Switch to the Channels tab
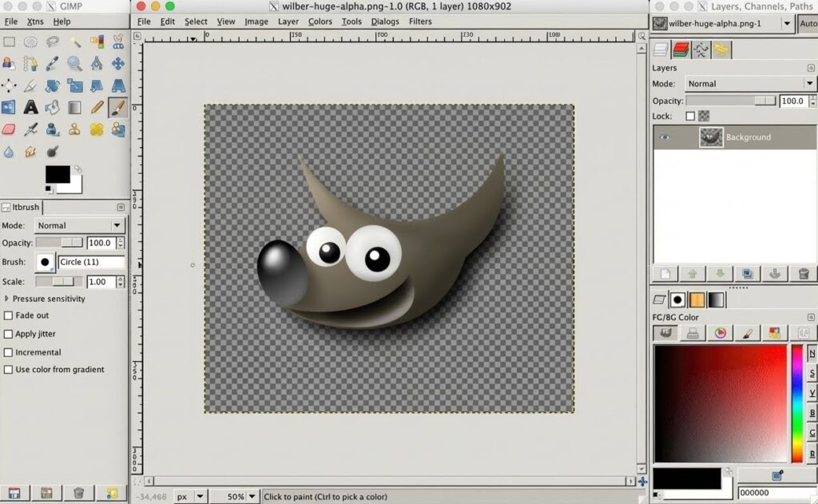 pos(681,50)
